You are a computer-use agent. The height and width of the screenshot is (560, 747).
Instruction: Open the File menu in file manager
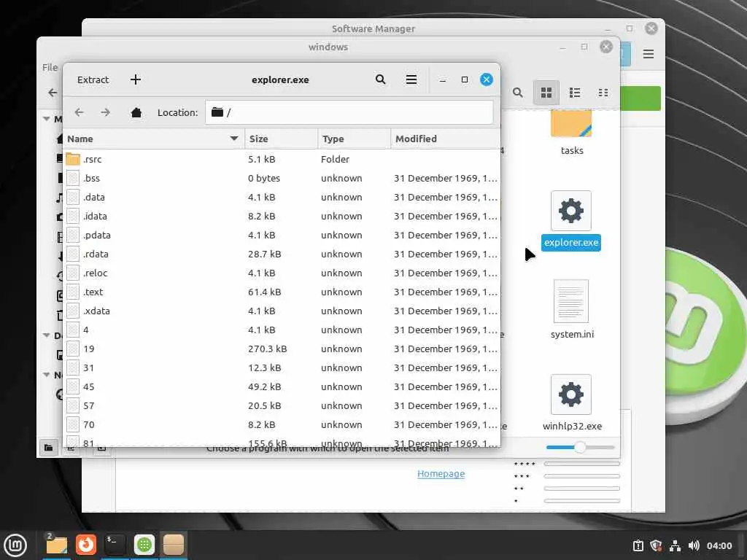pos(50,67)
